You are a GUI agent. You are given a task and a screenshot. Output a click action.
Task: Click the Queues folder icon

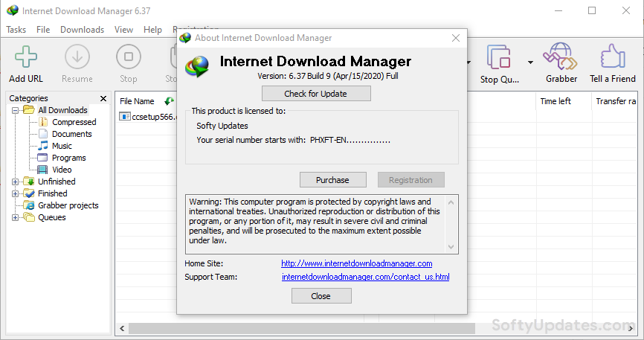29,217
